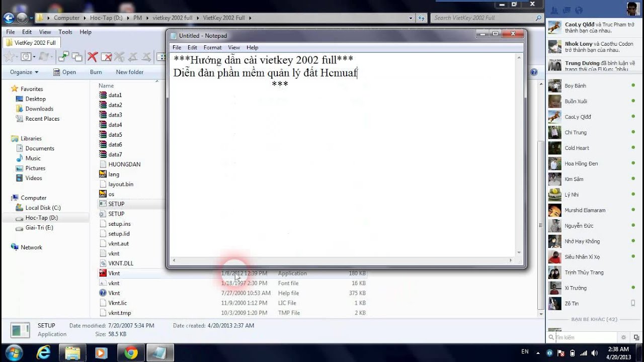This screenshot has width=644, height=362.
Task: Click the duplicate windows toolbar icon
Action: [77, 57]
